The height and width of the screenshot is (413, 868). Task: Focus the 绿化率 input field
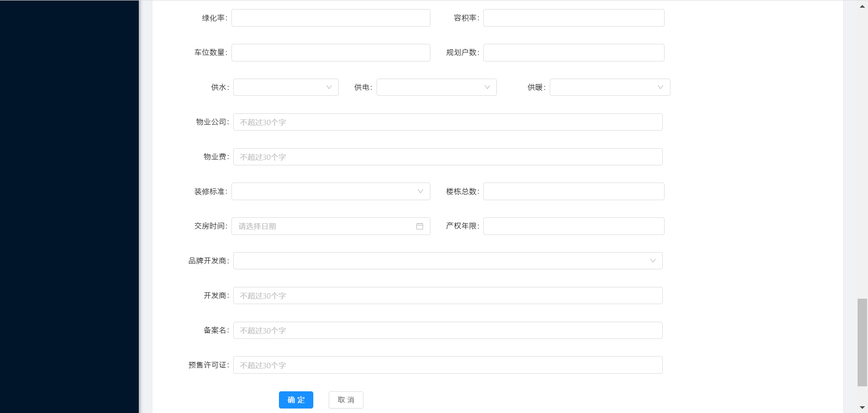click(x=330, y=18)
